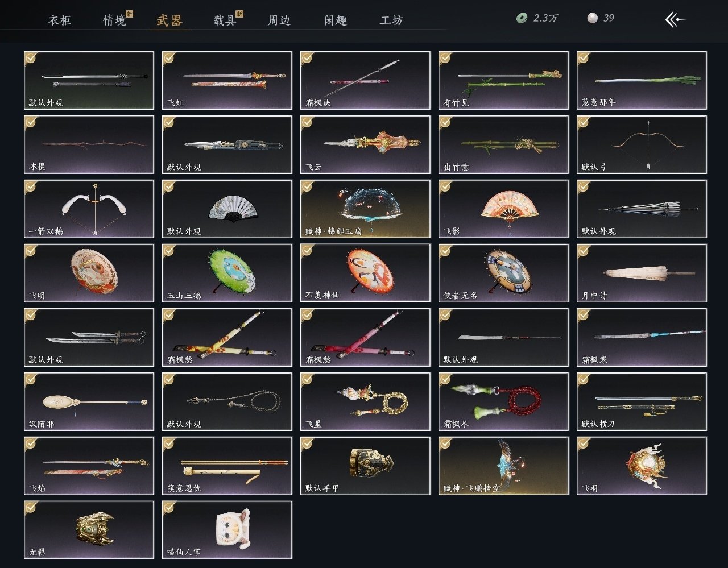728x568 pixels.
Task: Open the 载具 tab
Action: coord(225,20)
